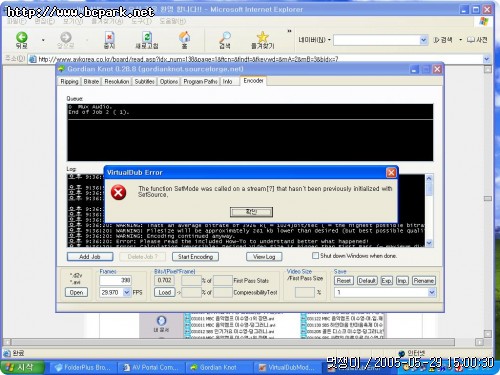
Task: Open the Naver toolbar search dropdown
Action: tap(423, 40)
